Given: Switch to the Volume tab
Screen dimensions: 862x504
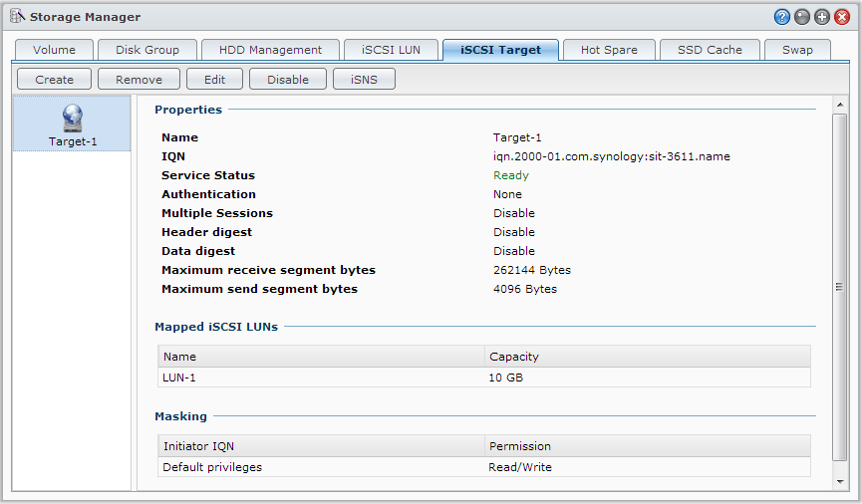Looking at the screenshot, I should (x=54, y=50).
